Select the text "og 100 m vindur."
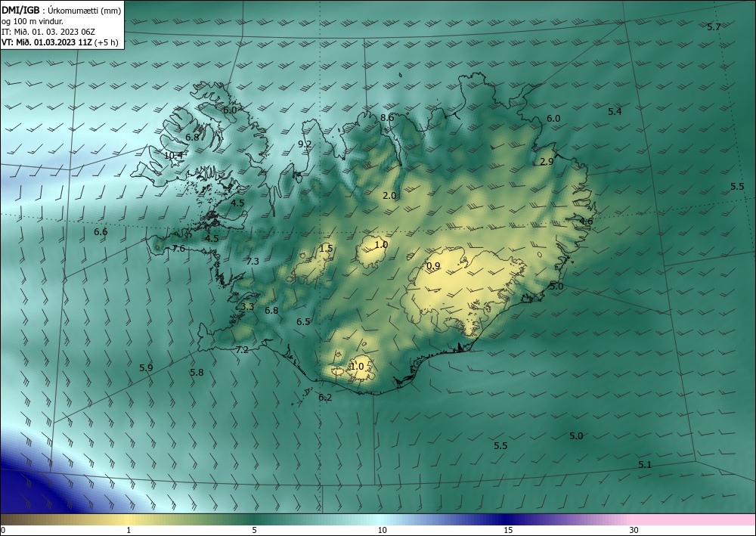 pyautogui.click(x=33, y=21)
